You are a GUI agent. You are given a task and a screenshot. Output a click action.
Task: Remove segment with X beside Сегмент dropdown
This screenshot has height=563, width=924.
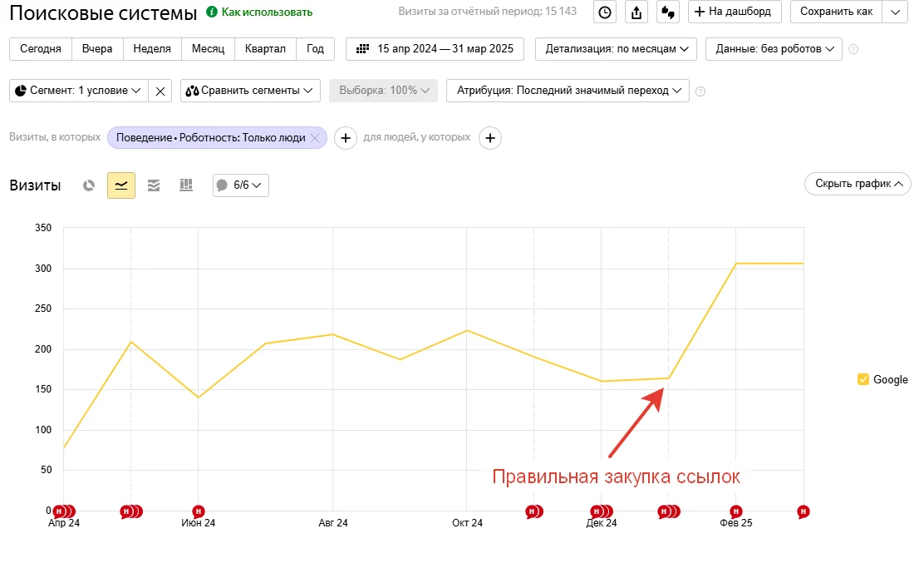[x=160, y=91]
